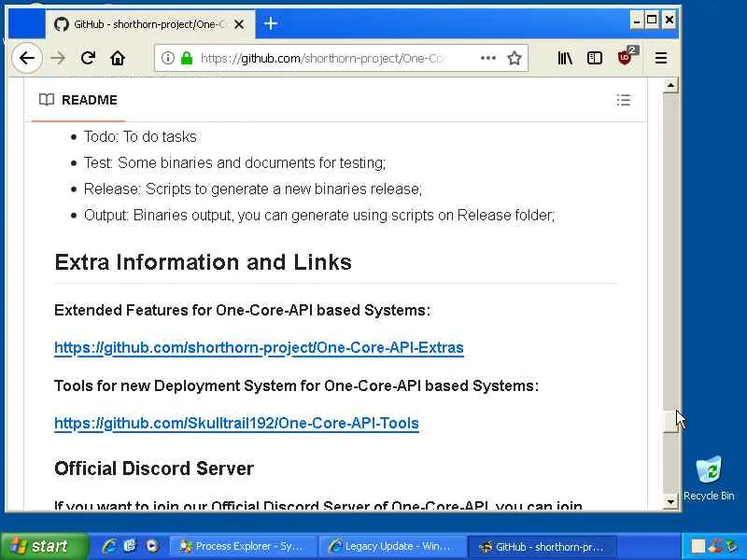
Task: Click the 'Release: Scripts to generate' bullet
Action: [x=253, y=189]
